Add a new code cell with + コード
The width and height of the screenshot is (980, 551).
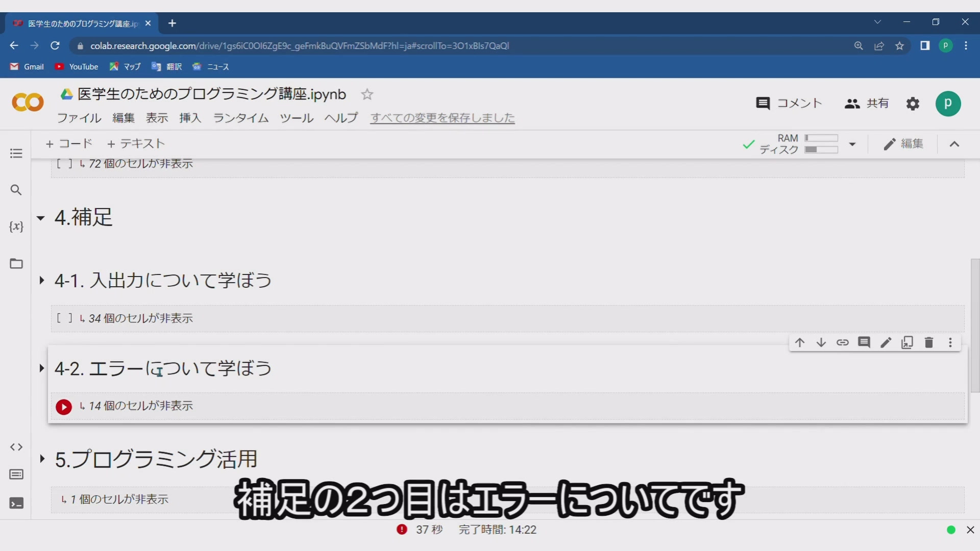[x=69, y=144]
